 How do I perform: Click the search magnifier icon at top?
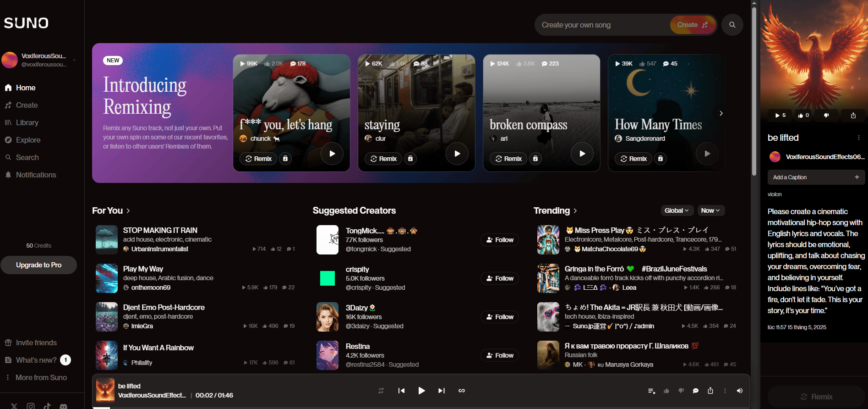pyautogui.click(x=732, y=25)
